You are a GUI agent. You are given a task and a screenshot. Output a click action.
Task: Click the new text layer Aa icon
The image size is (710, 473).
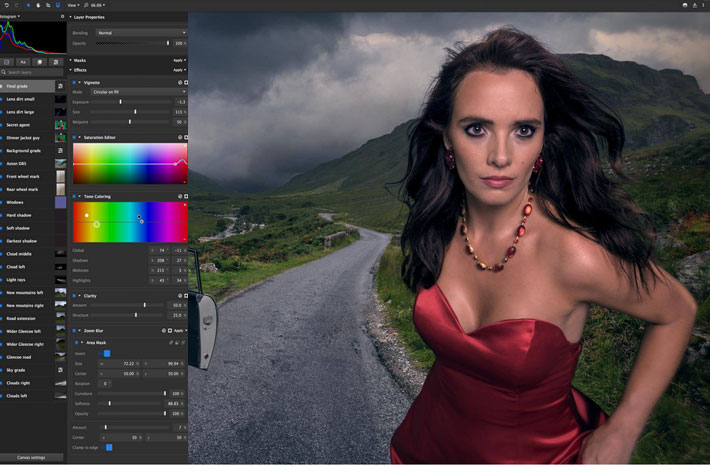click(23, 62)
